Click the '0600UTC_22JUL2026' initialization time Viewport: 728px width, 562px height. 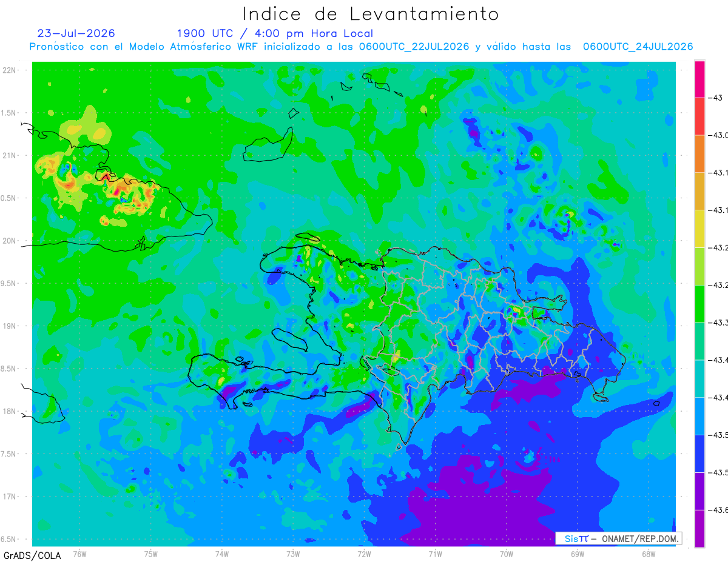(x=414, y=47)
